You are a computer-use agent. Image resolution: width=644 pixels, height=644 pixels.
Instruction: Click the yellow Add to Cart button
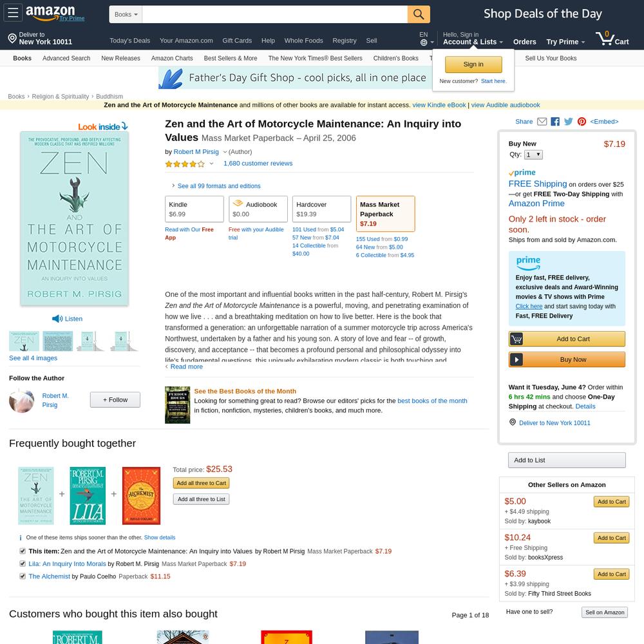point(567,339)
